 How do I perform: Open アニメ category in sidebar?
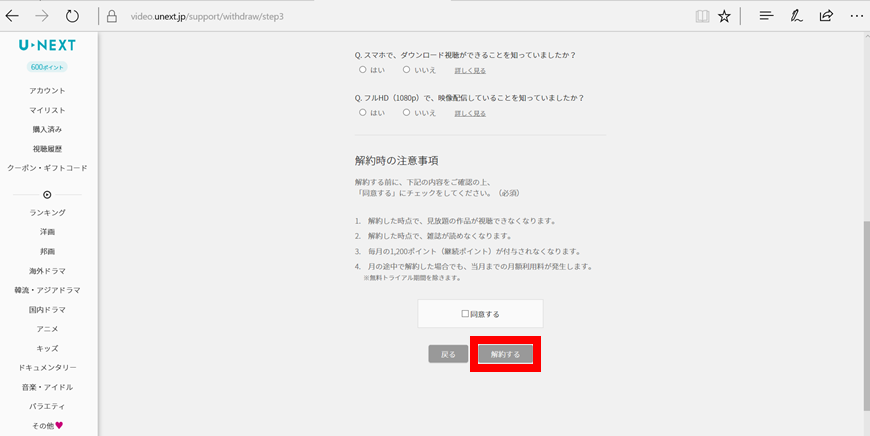click(x=47, y=329)
